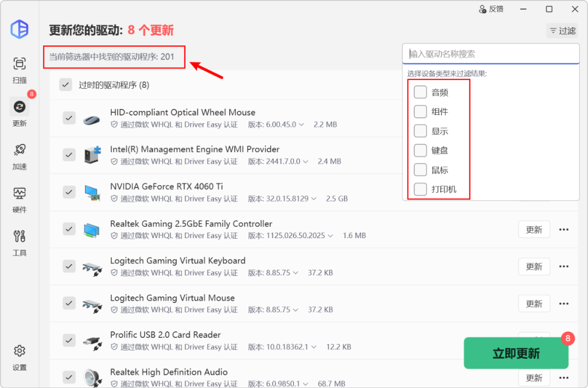Click the certification shield on Prolific Card Reader row
Screen dimensions: 588x388
click(x=114, y=347)
